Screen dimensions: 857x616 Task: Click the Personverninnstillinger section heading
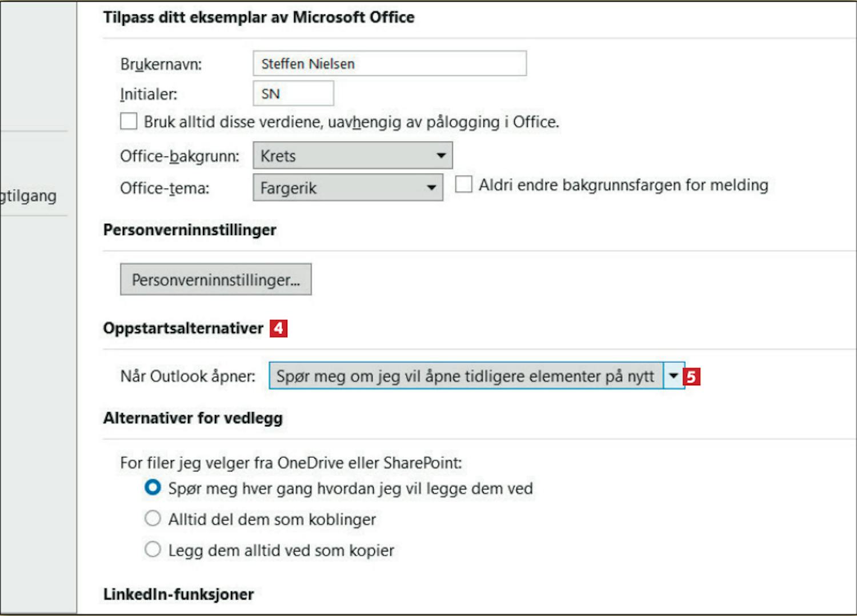[x=190, y=230]
